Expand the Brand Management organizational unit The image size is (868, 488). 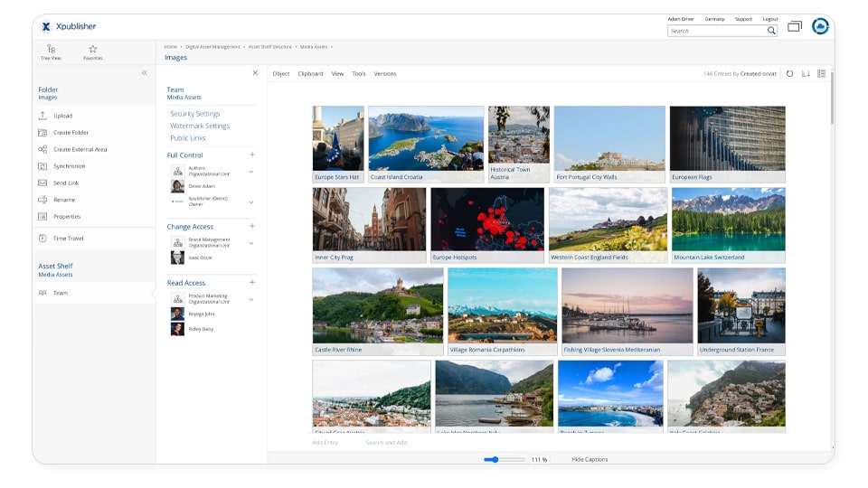(x=251, y=243)
